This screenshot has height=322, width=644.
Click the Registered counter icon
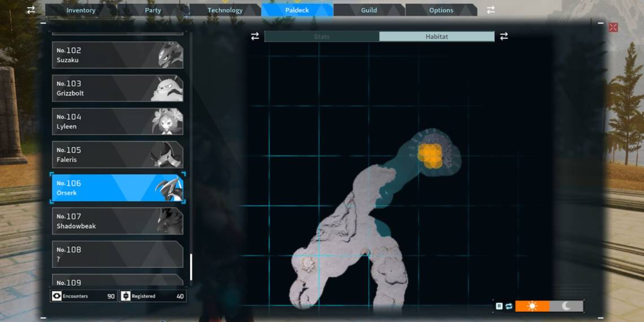[x=126, y=296]
